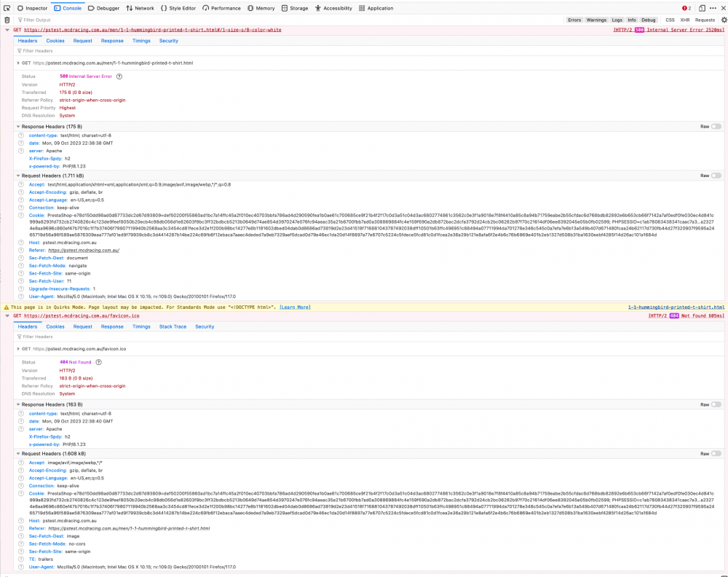Open the Performance panel
This screenshot has height=577, width=728.
click(221, 8)
